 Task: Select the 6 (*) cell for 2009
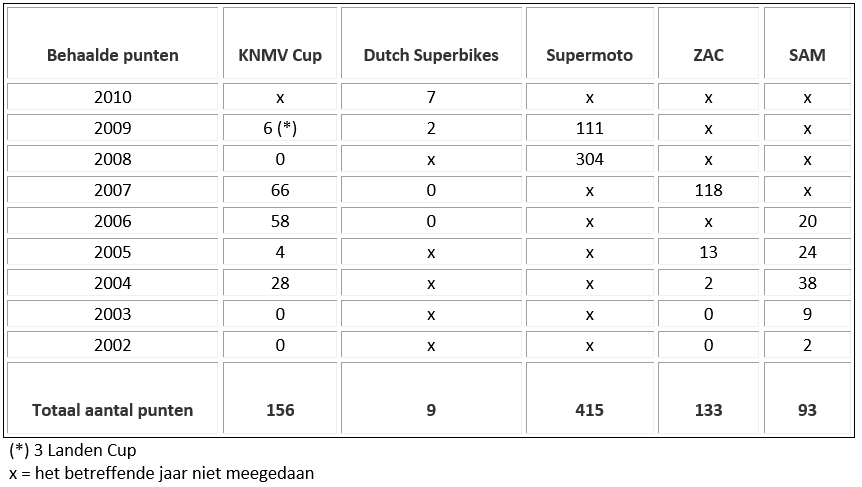click(280, 128)
